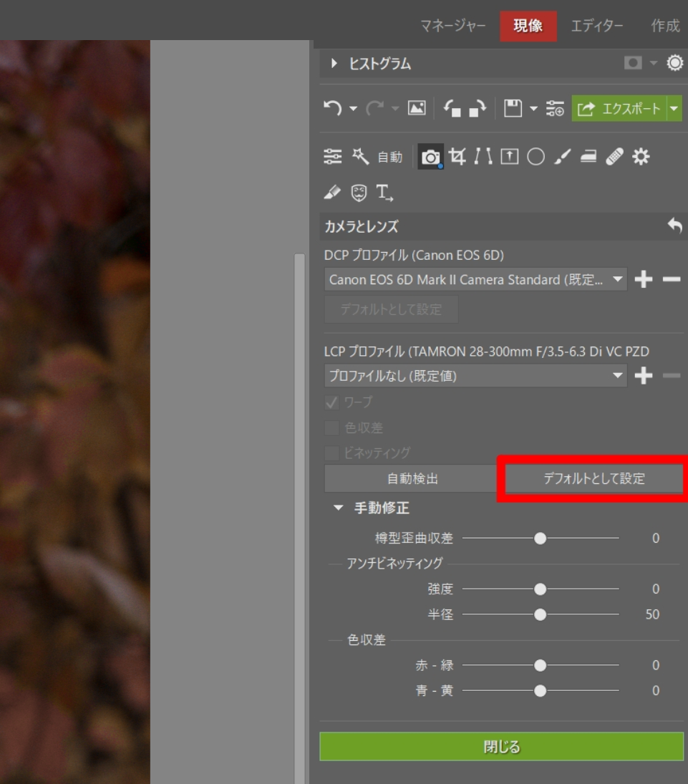Click the 強度 slider handle
Screen dimensions: 688x784
click(x=540, y=589)
